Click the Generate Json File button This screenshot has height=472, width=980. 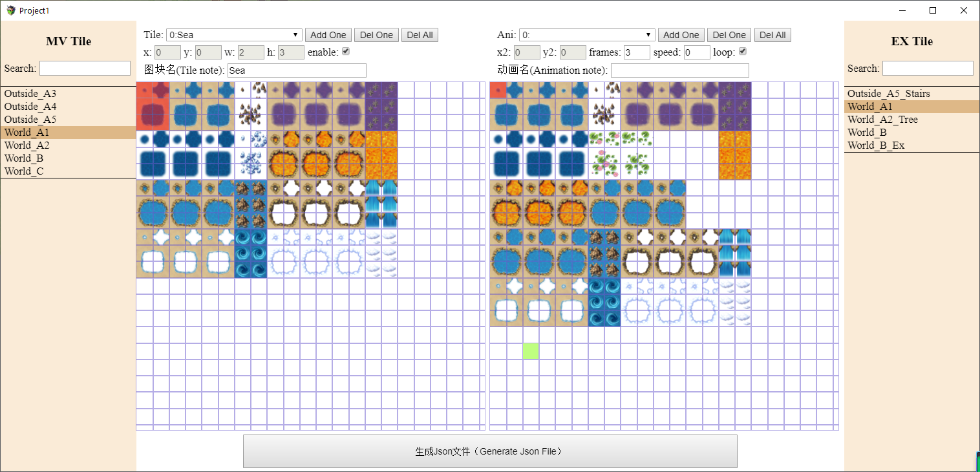coord(490,451)
